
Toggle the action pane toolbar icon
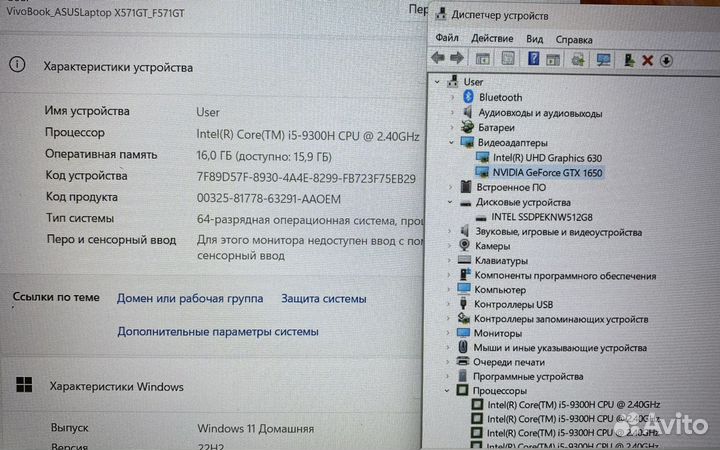553,59
